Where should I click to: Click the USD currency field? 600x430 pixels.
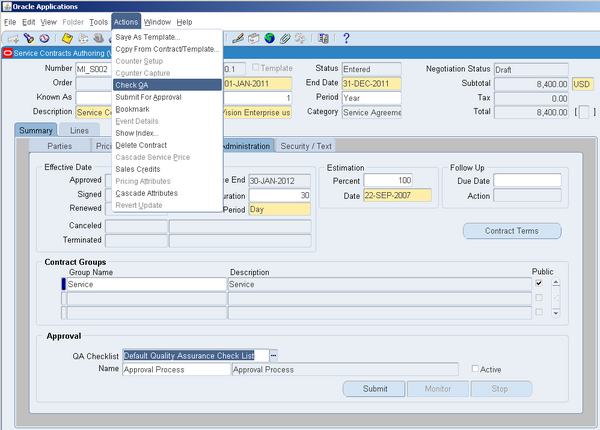583,84
